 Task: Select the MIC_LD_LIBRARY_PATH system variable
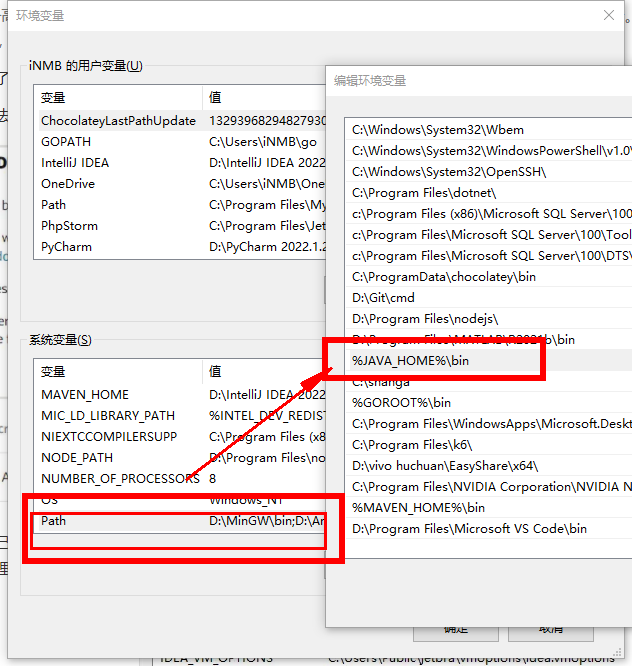(107, 415)
